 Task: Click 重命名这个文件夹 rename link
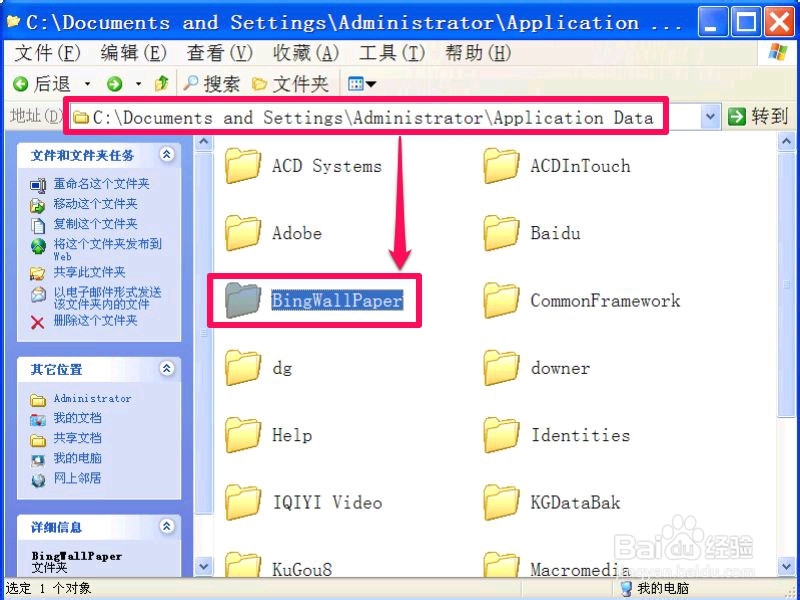102,184
